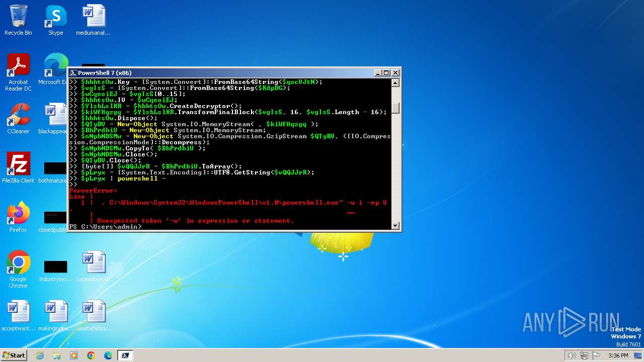Image resolution: width=644 pixels, height=362 pixels.
Task: Open Windows Explorer from the taskbar
Action: (57, 355)
